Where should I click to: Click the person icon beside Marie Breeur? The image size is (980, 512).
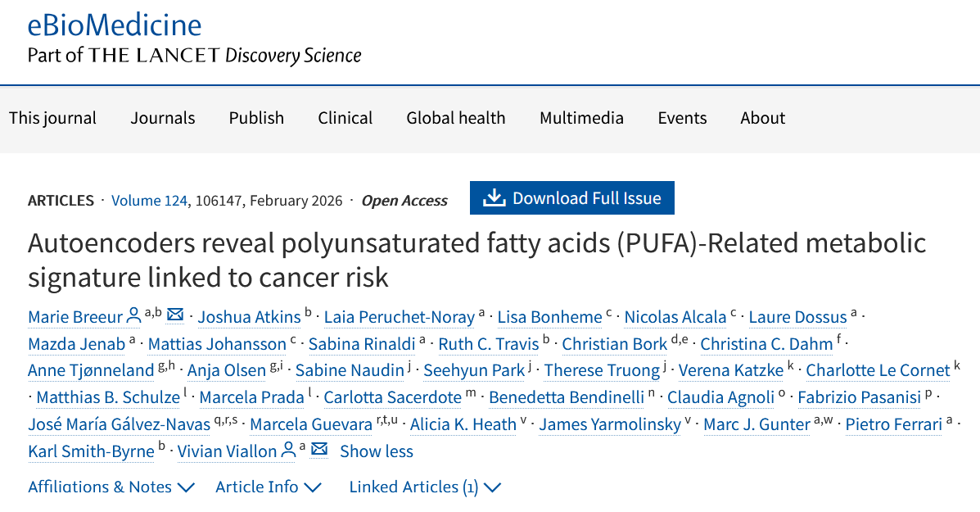[134, 315]
